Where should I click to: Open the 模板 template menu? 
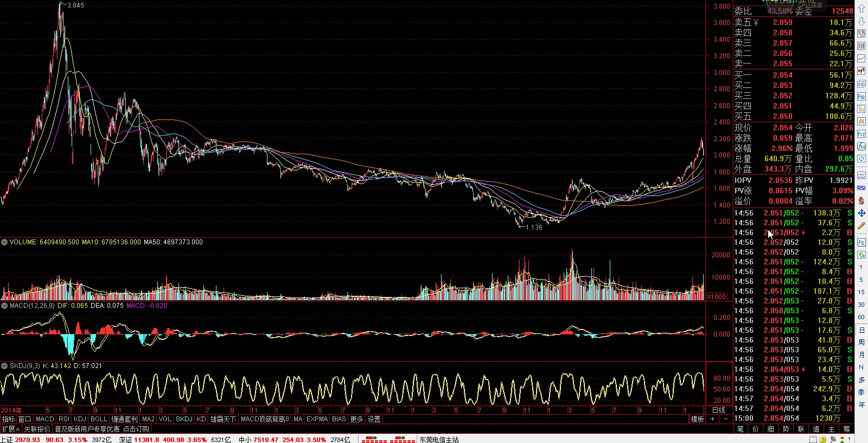pyautogui.click(x=698, y=419)
